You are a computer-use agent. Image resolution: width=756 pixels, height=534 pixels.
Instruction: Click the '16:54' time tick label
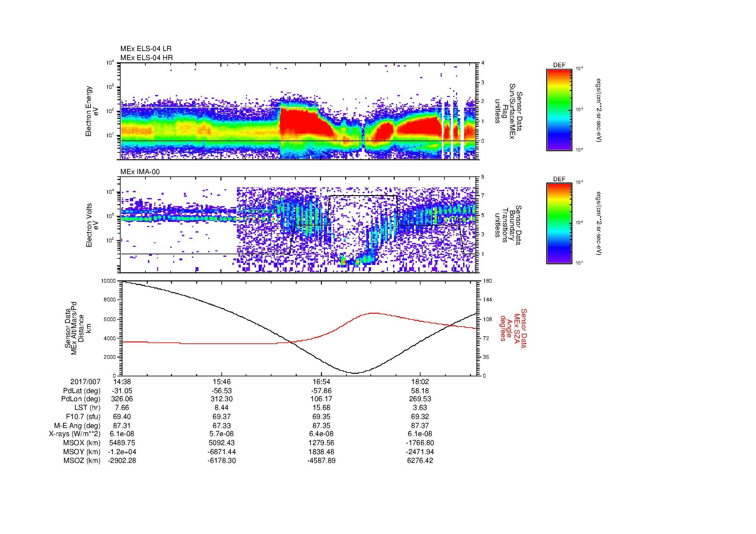[321, 382]
